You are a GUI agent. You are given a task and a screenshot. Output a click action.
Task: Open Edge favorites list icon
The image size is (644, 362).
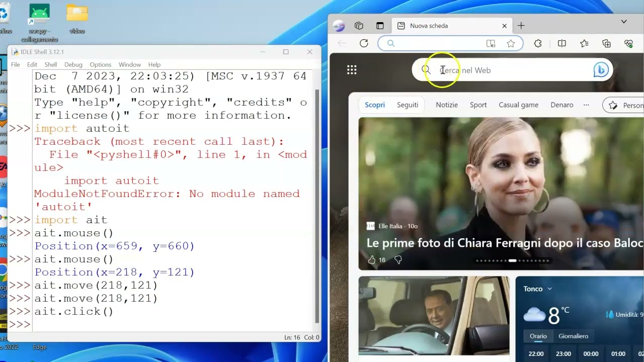pyautogui.click(x=584, y=44)
